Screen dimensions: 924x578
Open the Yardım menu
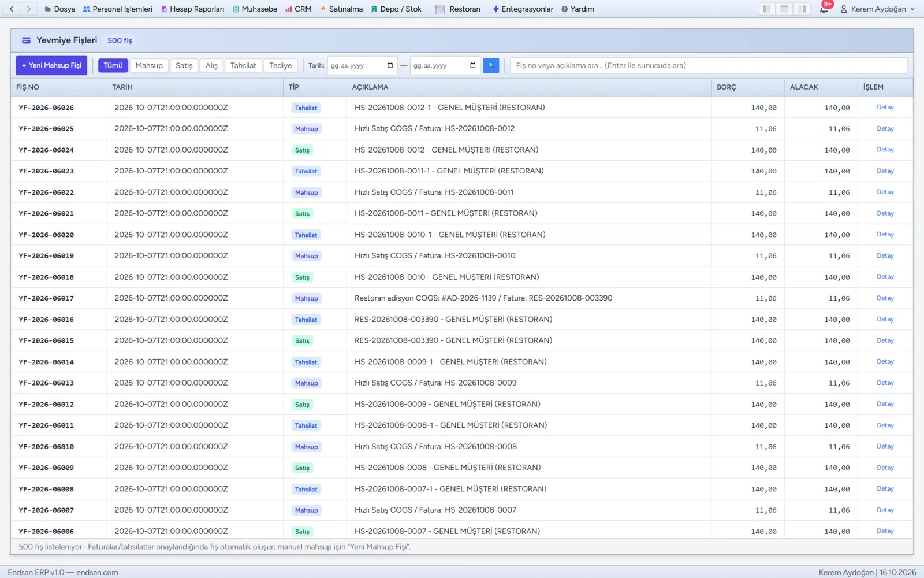(x=577, y=9)
